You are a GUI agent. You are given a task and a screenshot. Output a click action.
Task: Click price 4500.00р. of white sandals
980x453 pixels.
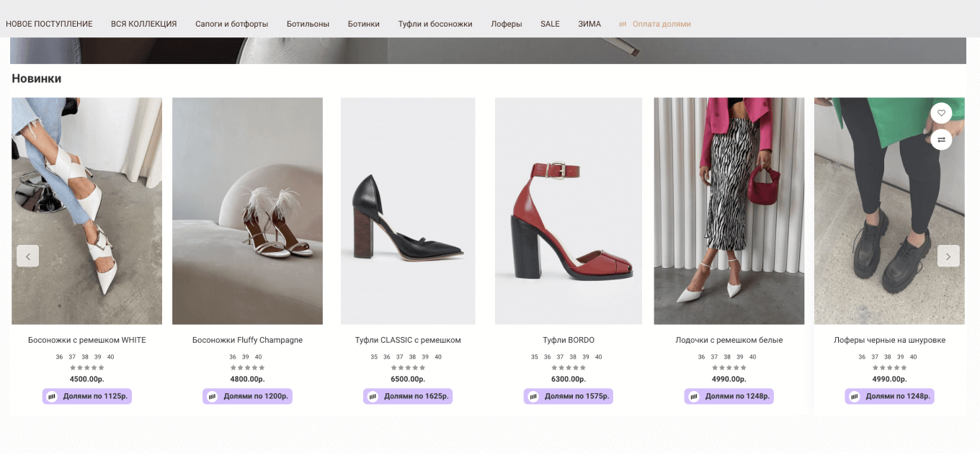point(86,379)
